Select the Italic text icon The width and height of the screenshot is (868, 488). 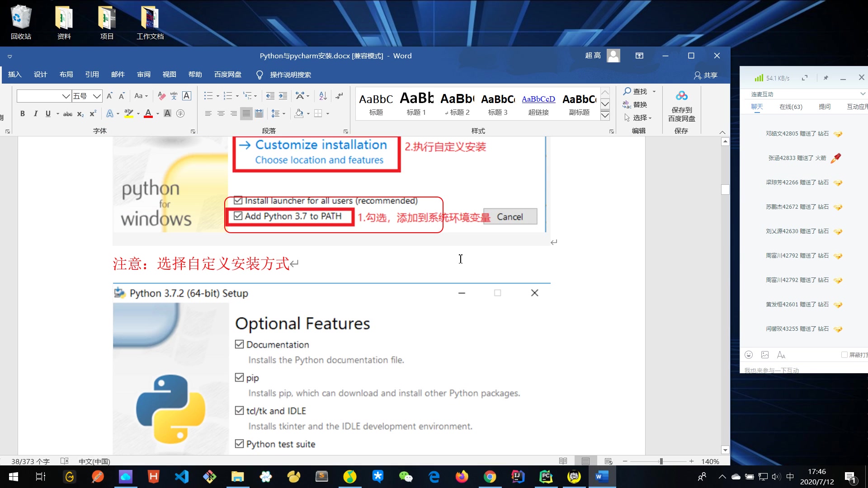[x=34, y=113]
